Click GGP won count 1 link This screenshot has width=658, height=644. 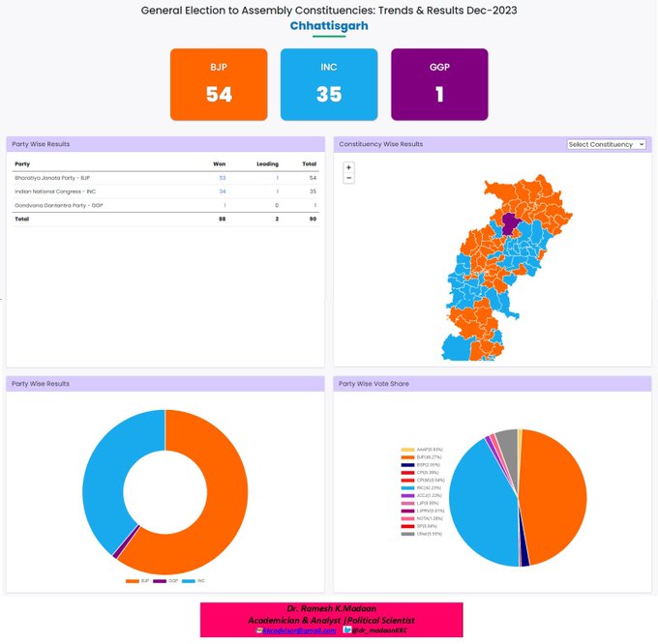(x=224, y=205)
